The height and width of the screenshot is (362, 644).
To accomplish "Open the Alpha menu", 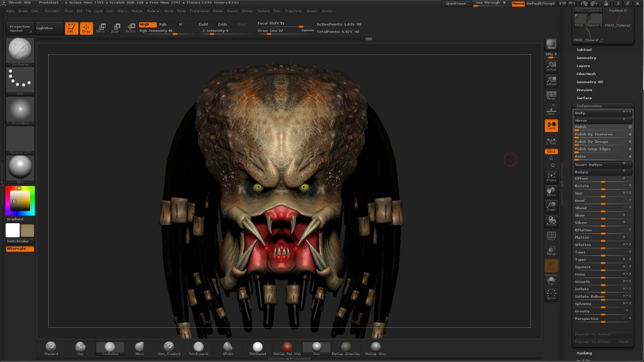I will [10, 11].
